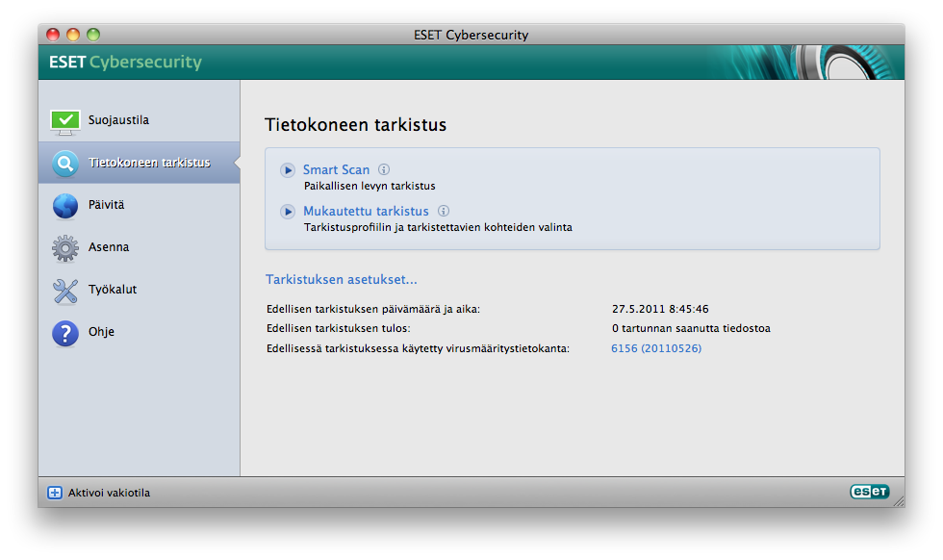The width and height of the screenshot is (943, 560).
Task: Open Mukautettu tarkistus link
Action: [366, 211]
